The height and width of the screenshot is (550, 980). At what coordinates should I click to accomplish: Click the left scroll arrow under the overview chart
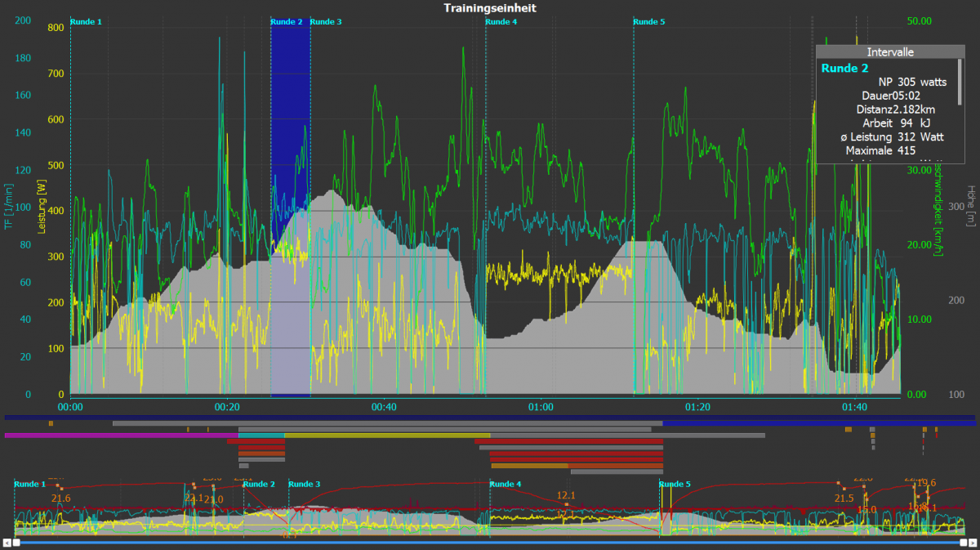7,542
